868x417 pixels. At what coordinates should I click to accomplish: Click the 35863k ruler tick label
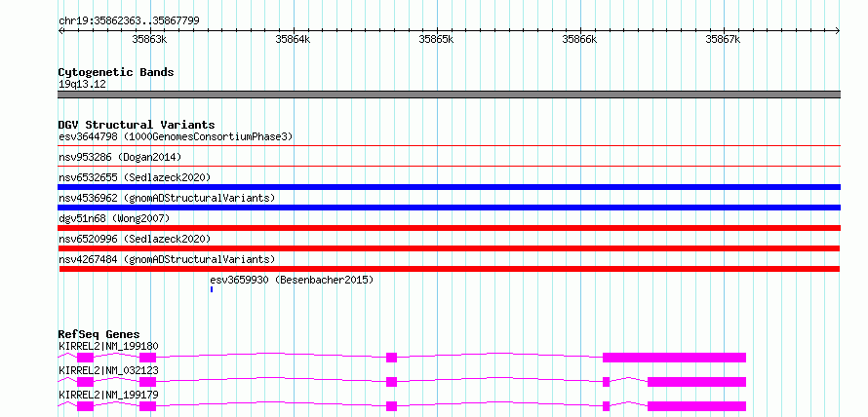149,39
